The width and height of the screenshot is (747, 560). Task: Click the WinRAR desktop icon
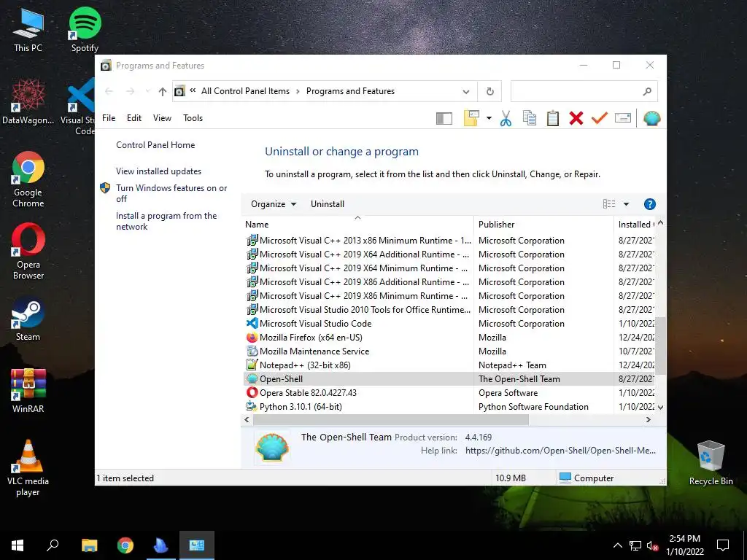pos(28,391)
